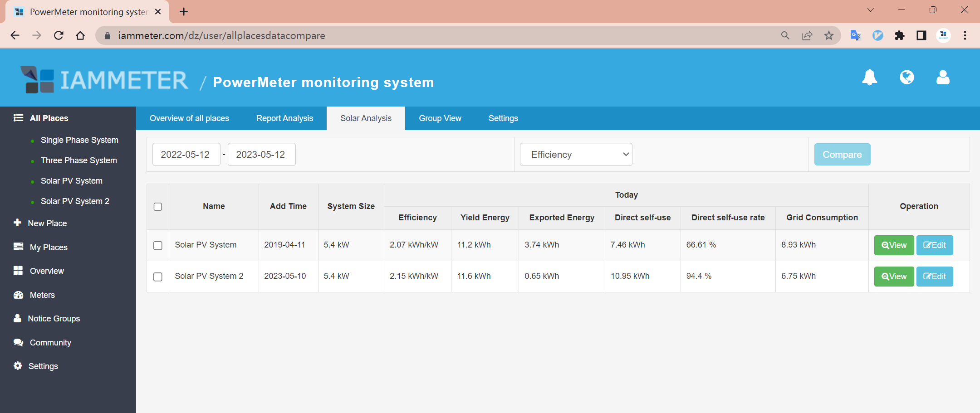Viewport: 980px width, 413px height.
Task: Click the IAMMETER logo
Action: 104,80
